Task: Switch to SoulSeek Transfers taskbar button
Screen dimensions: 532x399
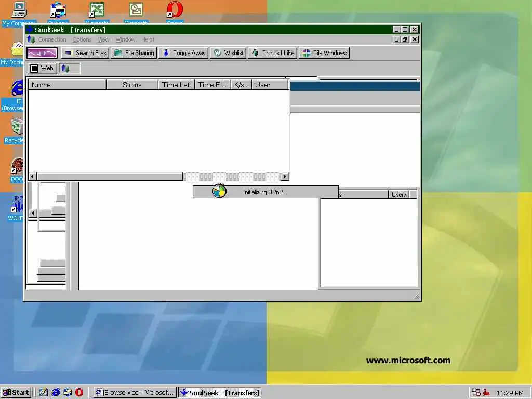Action: click(220, 393)
